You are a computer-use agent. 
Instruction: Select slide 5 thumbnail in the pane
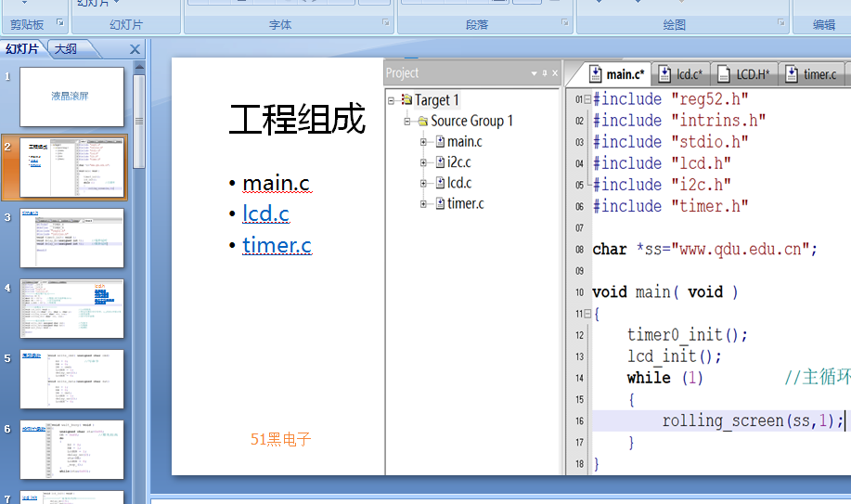pos(71,379)
